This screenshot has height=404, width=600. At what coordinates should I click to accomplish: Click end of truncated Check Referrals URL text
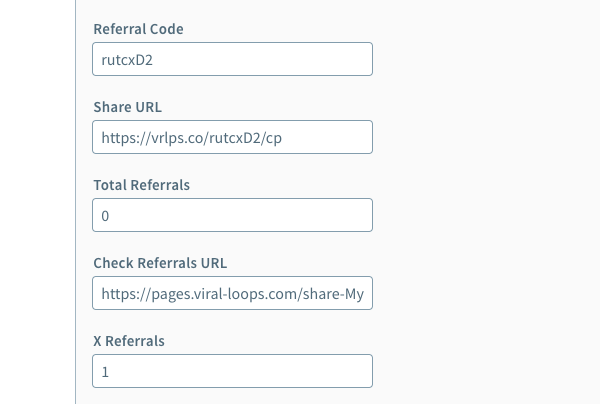pyautogui.click(x=360, y=293)
